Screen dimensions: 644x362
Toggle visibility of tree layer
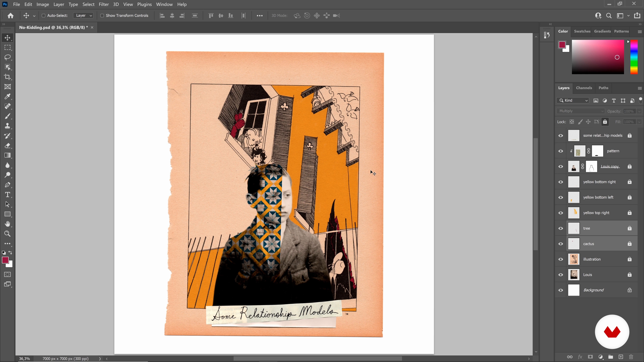click(x=561, y=228)
